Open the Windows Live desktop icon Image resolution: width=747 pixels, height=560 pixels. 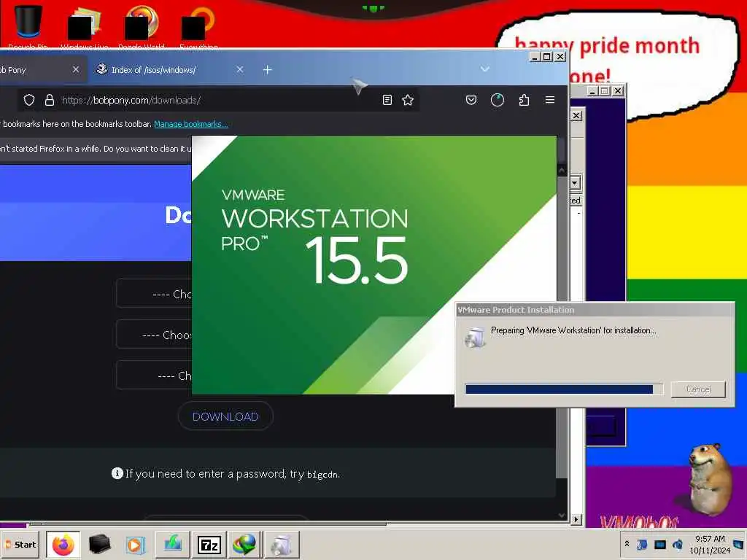pyautogui.click(x=85, y=26)
